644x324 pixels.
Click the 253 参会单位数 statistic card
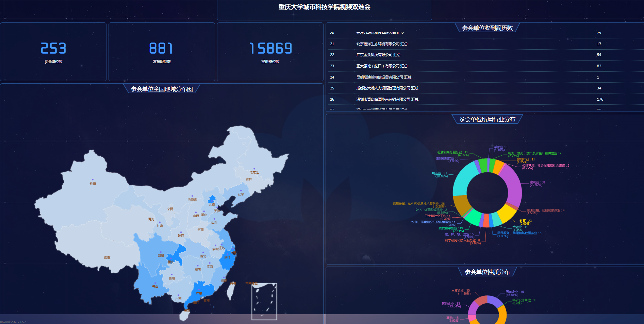53,52
